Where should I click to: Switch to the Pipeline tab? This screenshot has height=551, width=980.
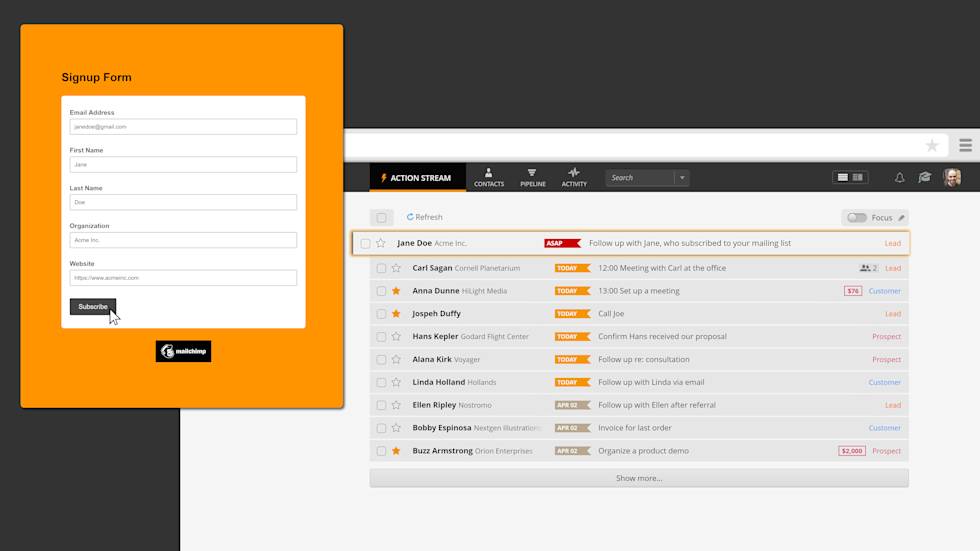[532, 177]
